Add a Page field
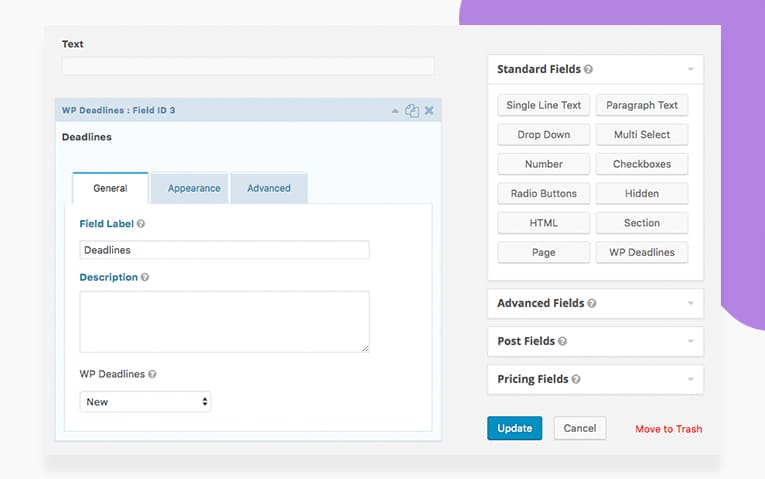The width and height of the screenshot is (765, 479). coord(544,253)
